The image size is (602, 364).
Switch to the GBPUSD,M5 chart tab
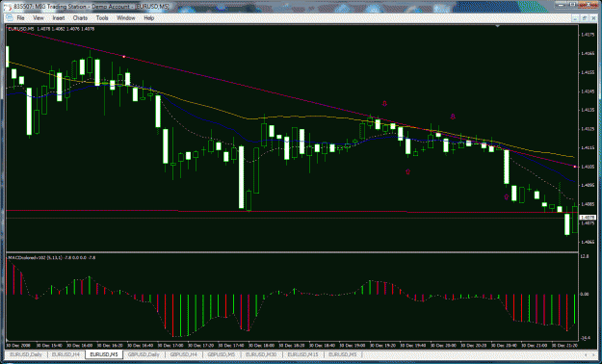click(x=222, y=354)
